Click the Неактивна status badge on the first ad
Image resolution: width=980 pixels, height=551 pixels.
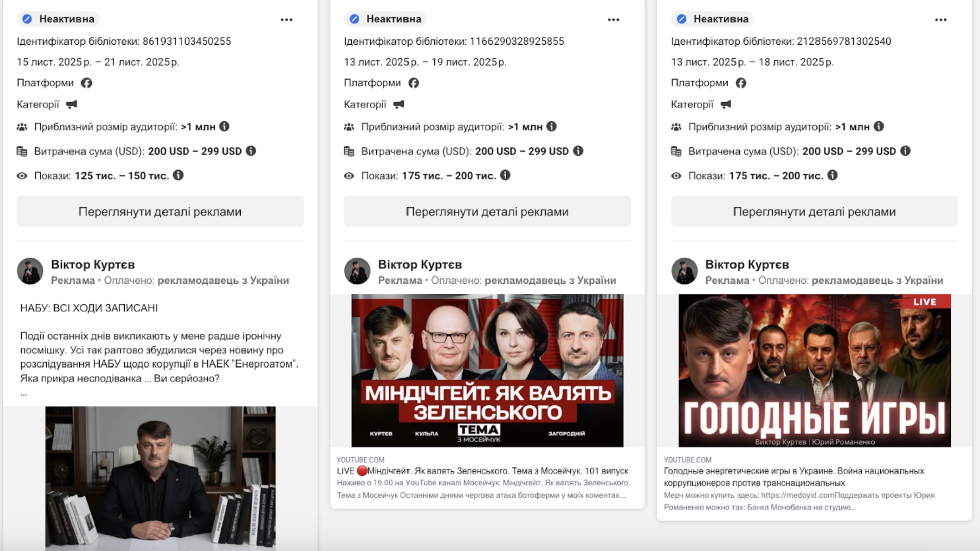point(58,19)
